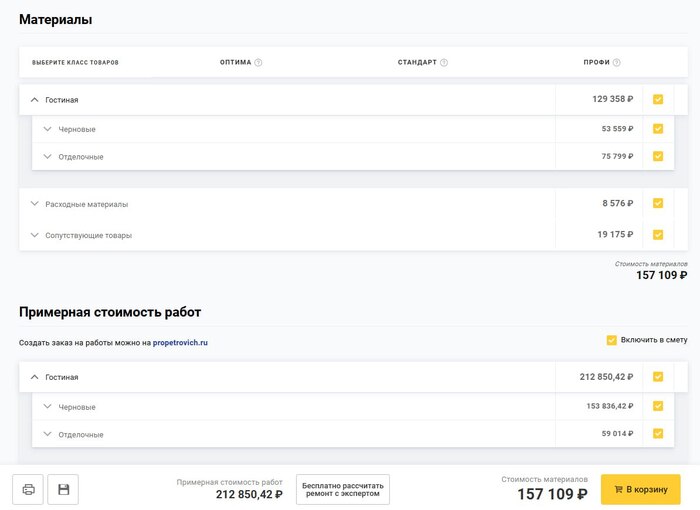Toggle the Включить в смету checkbox
Screen dimensions: 700x510
pos(611,340)
